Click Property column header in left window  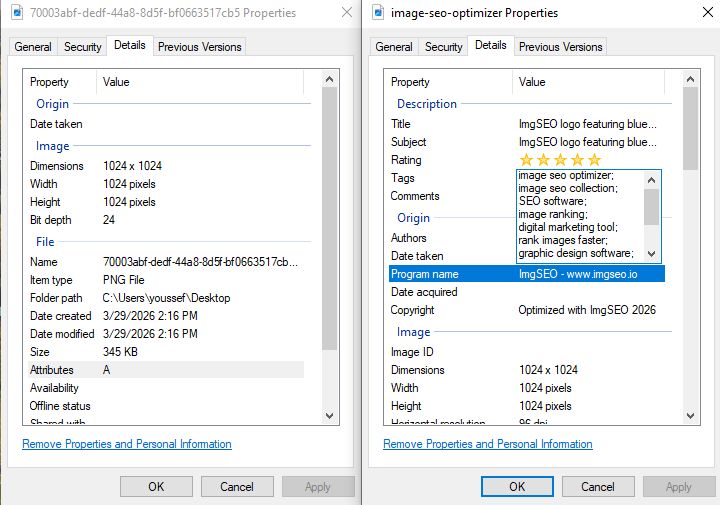coord(61,82)
